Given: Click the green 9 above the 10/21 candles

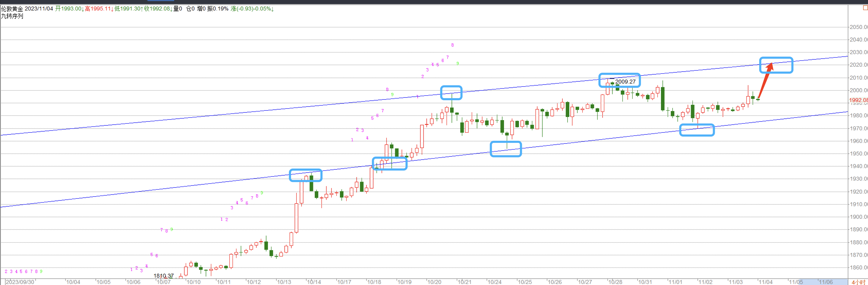Looking at the screenshot, I should pos(457,64).
